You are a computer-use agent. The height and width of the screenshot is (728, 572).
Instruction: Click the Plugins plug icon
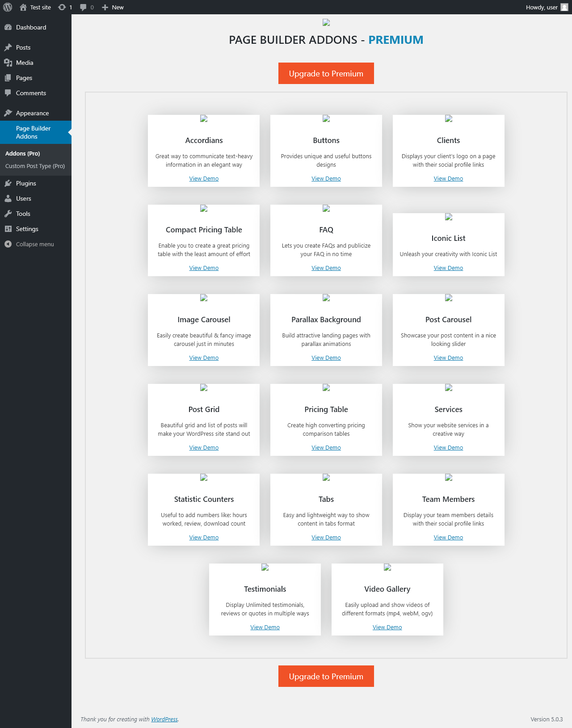point(8,183)
